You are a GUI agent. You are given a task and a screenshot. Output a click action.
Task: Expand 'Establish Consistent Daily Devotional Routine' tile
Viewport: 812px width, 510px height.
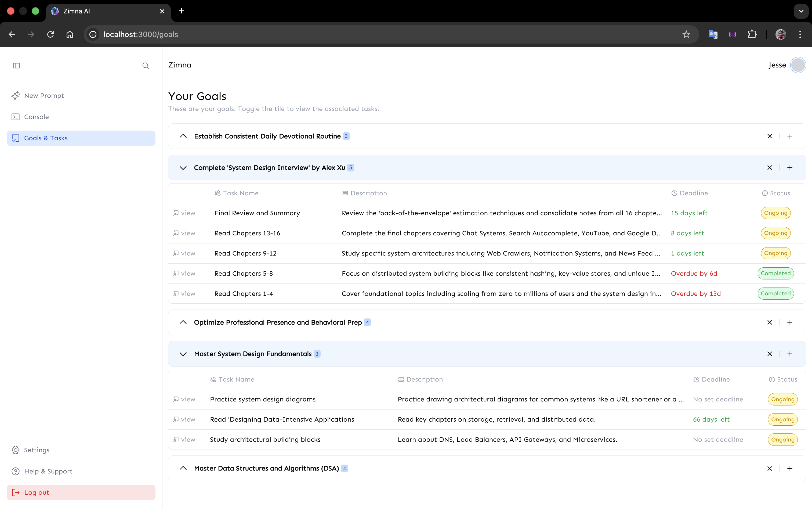183,136
